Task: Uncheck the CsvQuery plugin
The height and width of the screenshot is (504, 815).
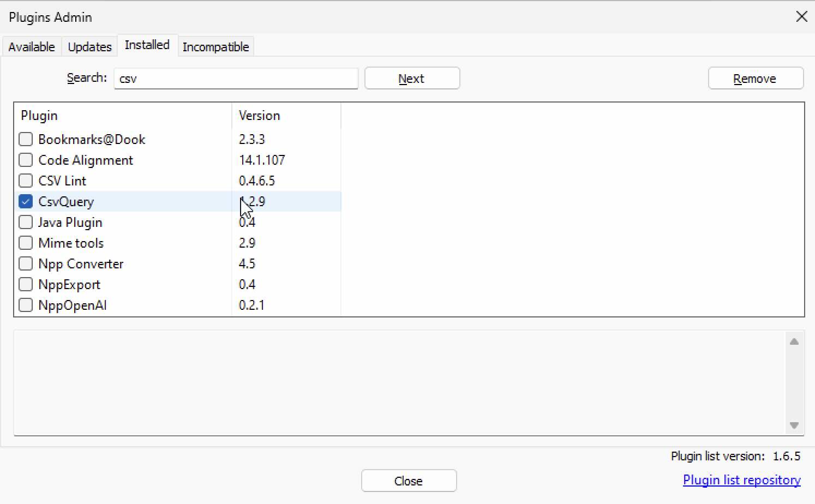Action: click(26, 201)
